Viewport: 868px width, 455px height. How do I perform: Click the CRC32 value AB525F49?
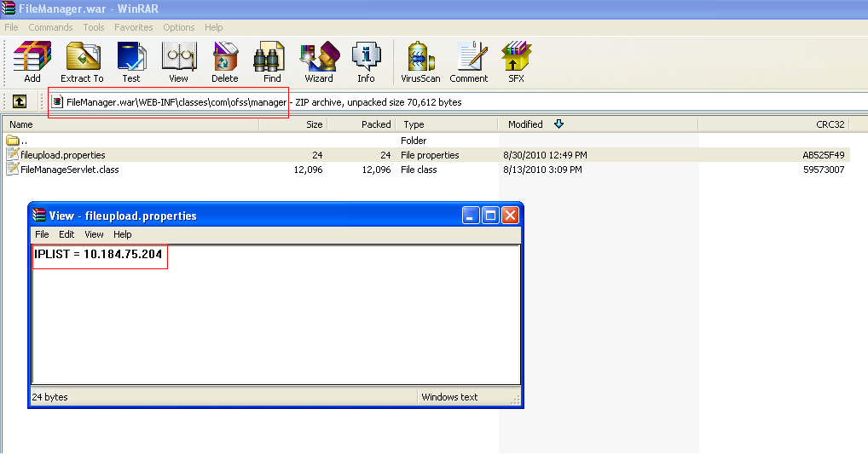823,155
